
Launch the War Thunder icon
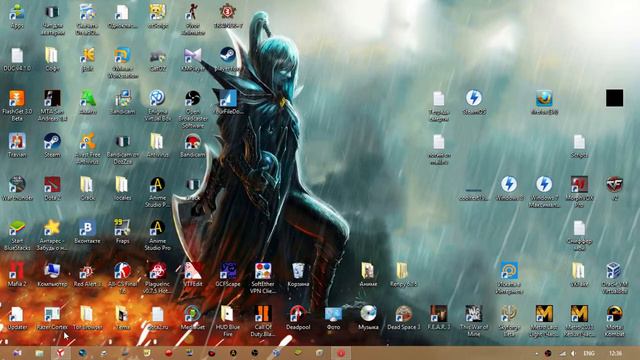pyautogui.click(x=17, y=185)
